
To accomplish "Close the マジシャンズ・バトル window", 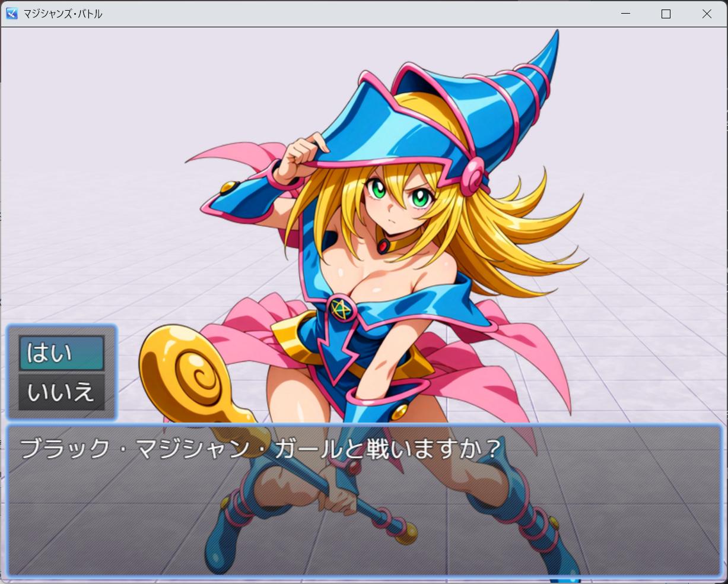I will tap(707, 14).
